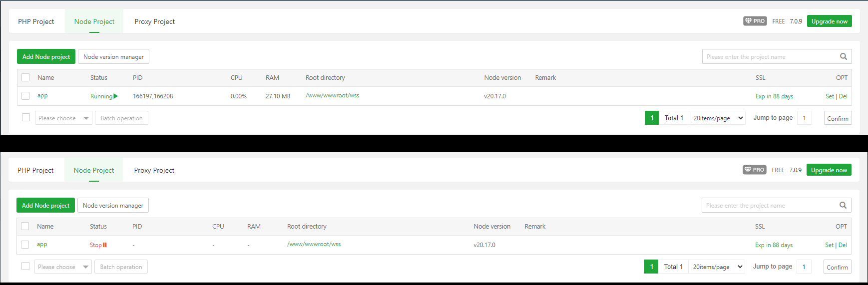Expand 20items/page selector under the running app
Viewport: 868px width, 285px height.
tap(717, 118)
